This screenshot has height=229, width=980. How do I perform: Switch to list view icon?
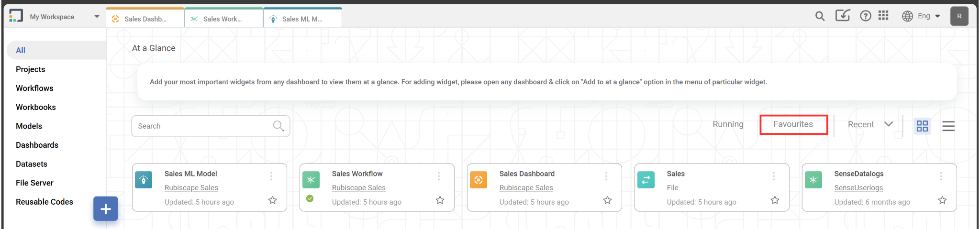[x=948, y=126]
